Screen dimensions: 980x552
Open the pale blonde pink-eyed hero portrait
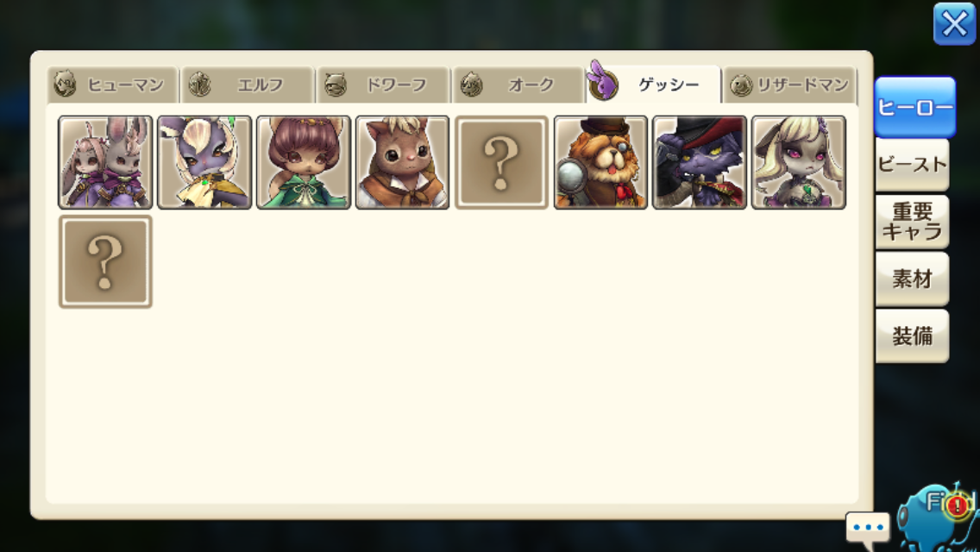pyautogui.click(x=799, y=162)
